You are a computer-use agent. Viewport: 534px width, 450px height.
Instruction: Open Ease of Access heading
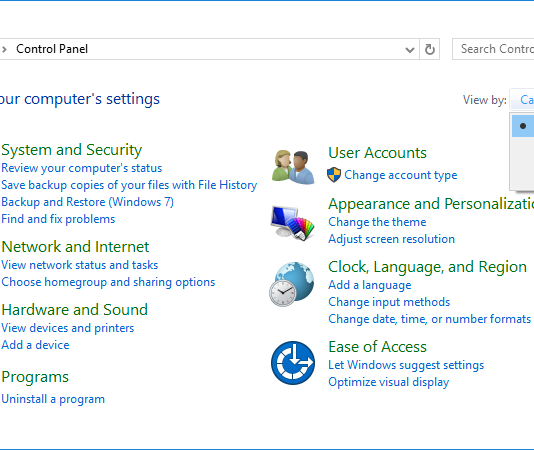tap(377, 347)
